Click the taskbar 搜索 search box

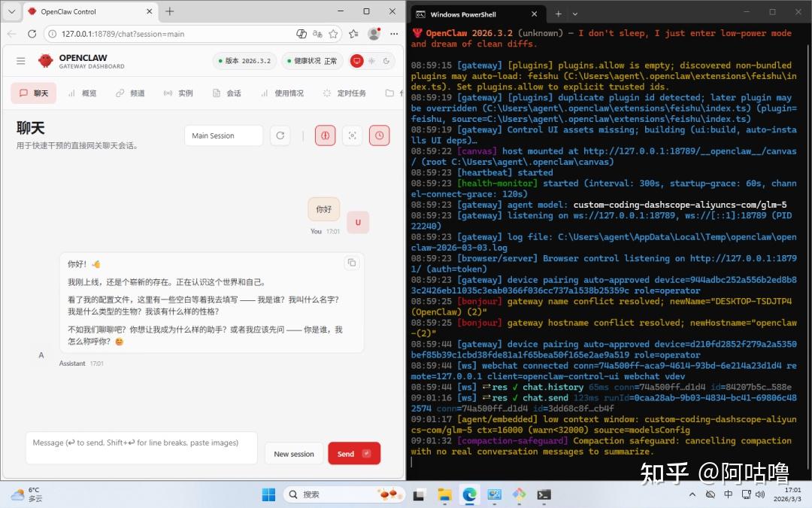[x=344, y=494]
